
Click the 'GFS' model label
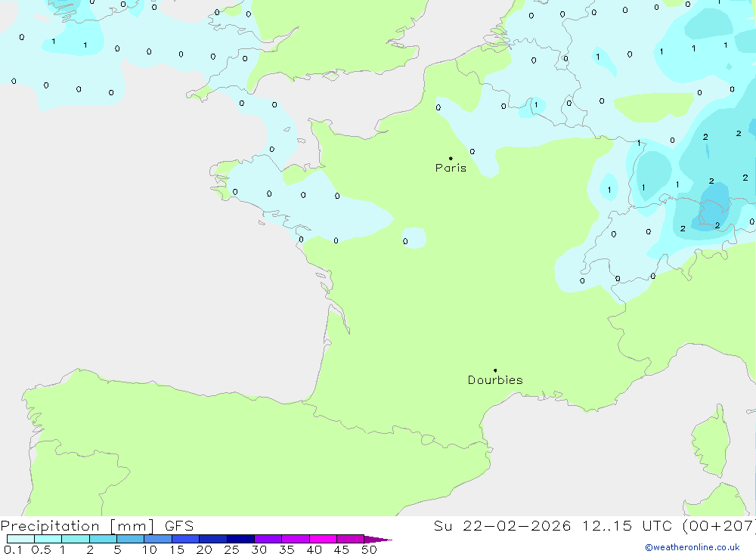(x=179, y=526)
